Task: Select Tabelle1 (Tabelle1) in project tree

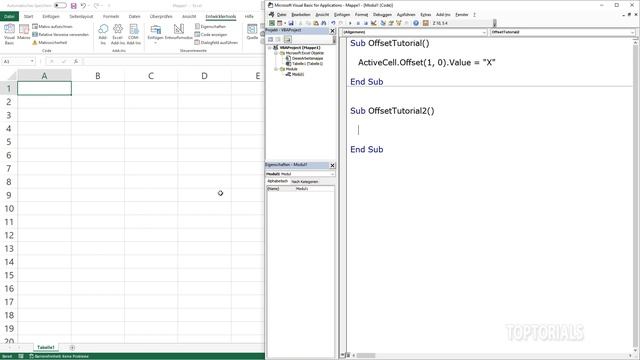Action: 307,64
